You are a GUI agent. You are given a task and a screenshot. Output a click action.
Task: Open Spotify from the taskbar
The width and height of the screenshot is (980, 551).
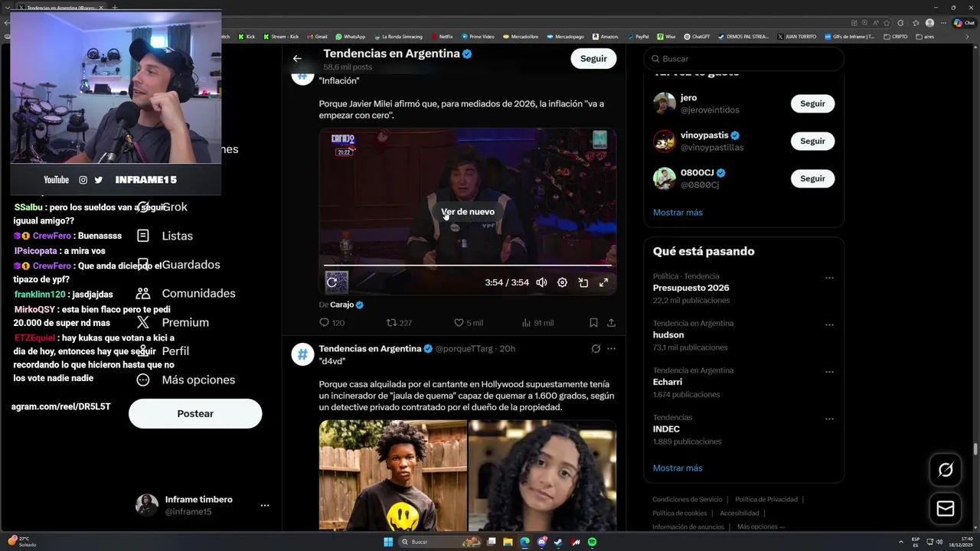[x=592, y=542]
